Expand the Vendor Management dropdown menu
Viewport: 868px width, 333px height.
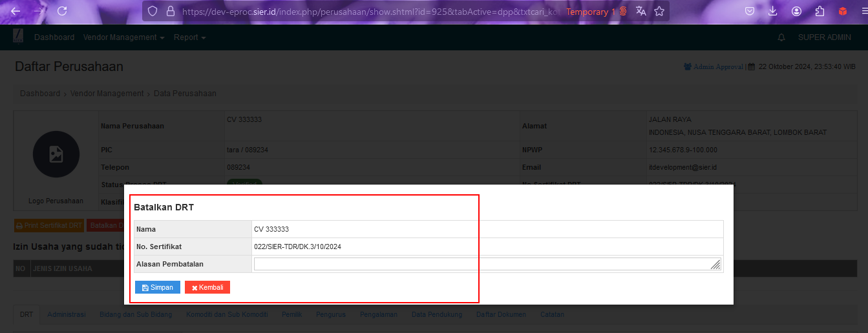124,37
